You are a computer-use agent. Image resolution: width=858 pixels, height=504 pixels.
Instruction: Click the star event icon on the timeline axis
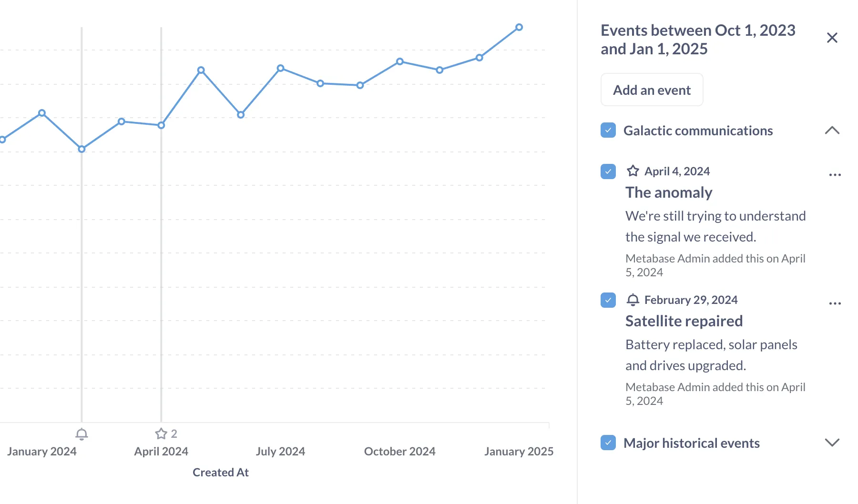coord(161,433)
